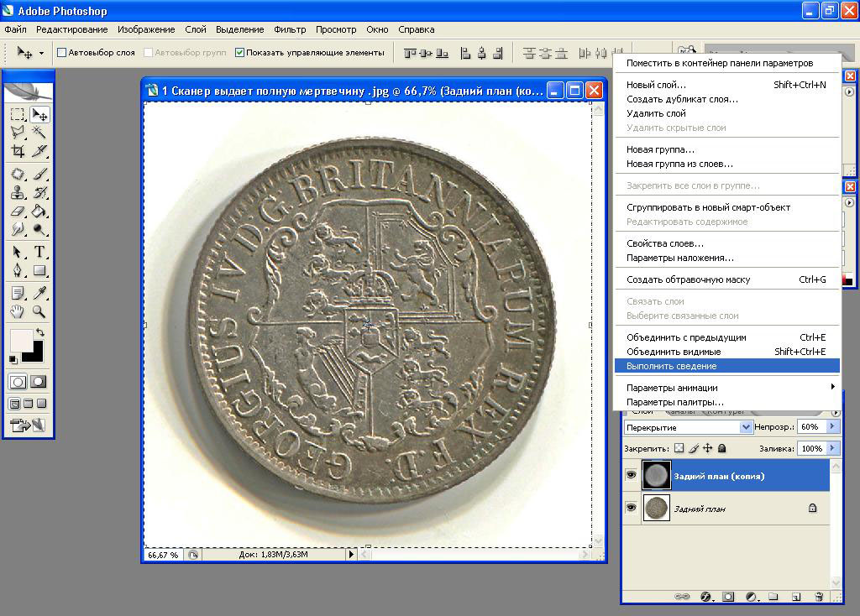Select the Healing Brush tool
Image resolution: width=860 pixels, height=616 pixels.
point(18,175)
